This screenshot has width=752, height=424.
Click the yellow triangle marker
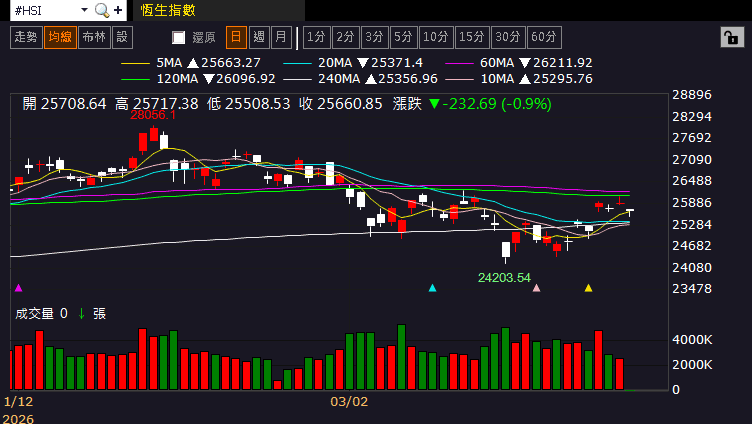(588, 288)
